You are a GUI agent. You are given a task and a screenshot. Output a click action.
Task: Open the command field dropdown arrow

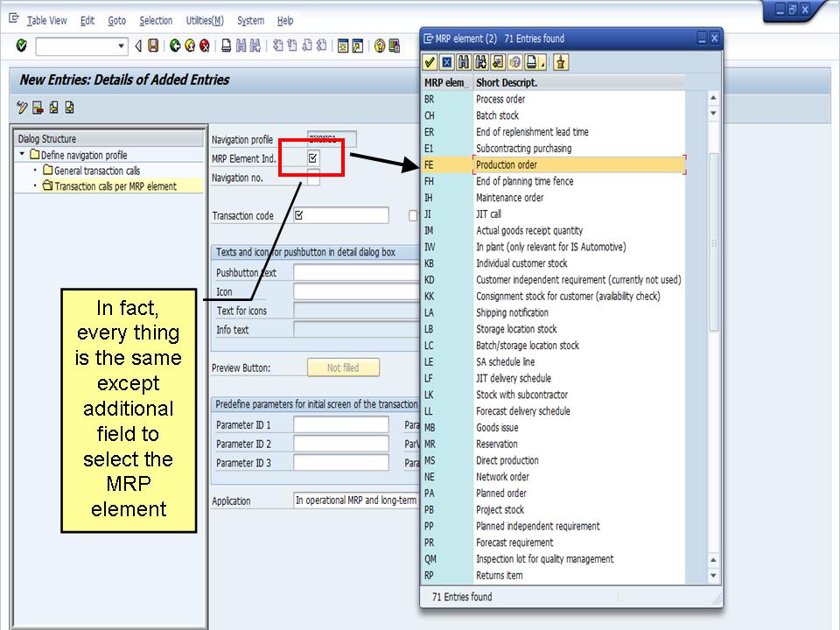coord(121,46)
